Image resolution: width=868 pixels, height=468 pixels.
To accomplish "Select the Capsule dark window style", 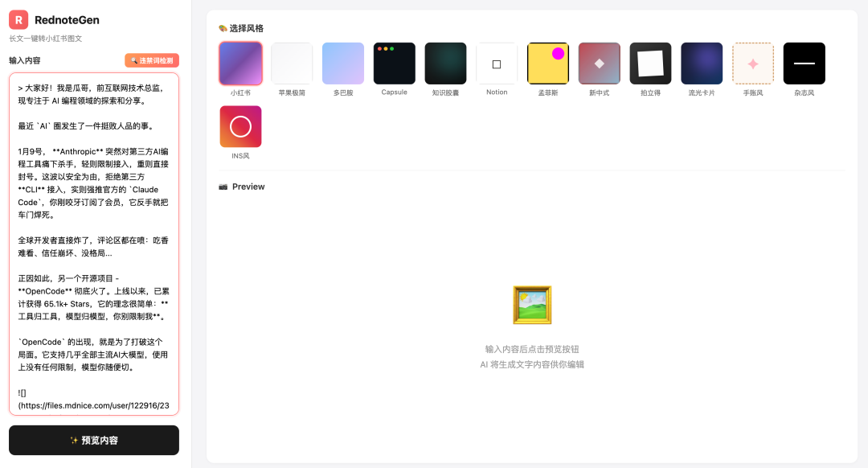I will (394, 64).
